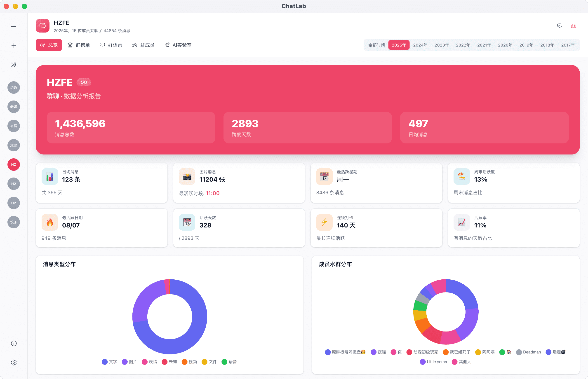
Task: Toggle the 文字 series in message type legend
Action: (x=110, y=362)
